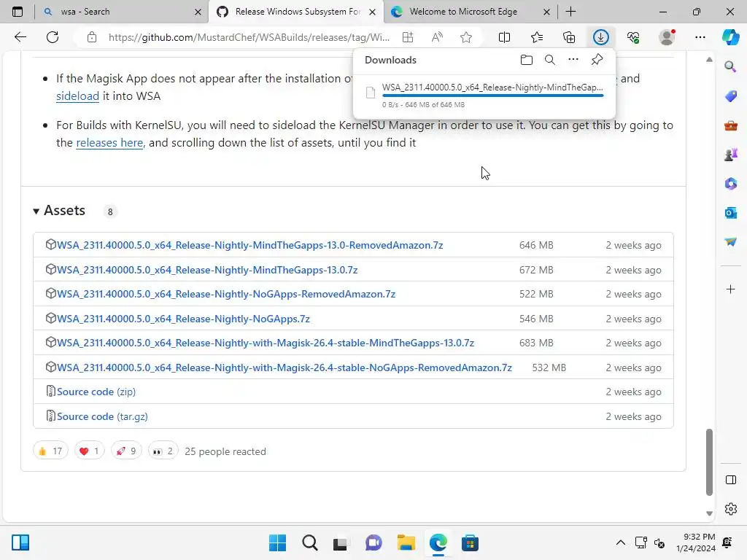Click the page address bar URL
The image size is (747, 560).
[249, 37]
